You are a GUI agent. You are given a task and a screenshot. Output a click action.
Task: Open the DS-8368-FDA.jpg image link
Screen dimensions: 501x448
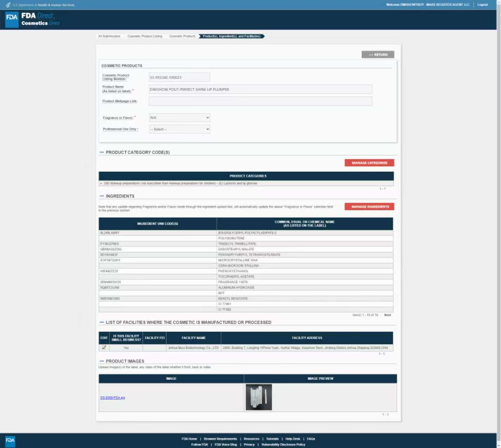112,398
